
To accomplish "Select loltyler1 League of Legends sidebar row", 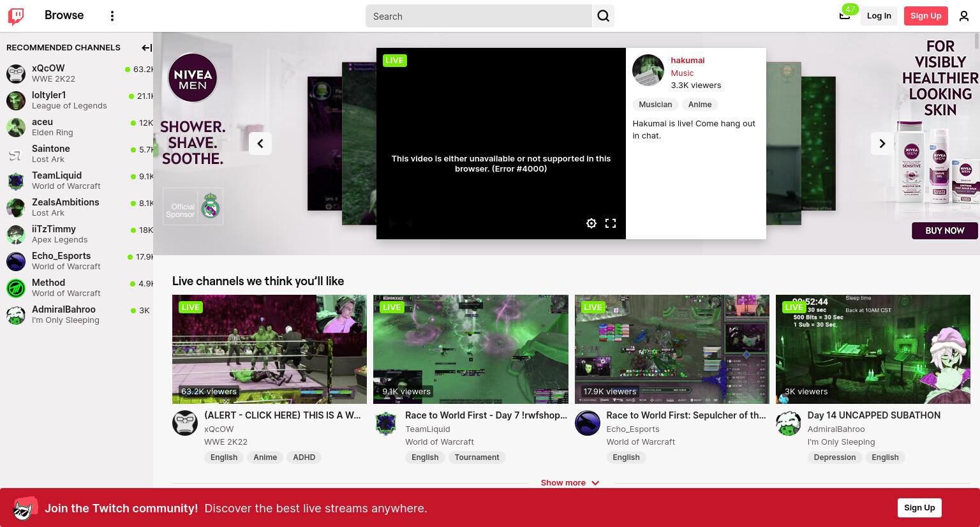I will coord(77,101).
